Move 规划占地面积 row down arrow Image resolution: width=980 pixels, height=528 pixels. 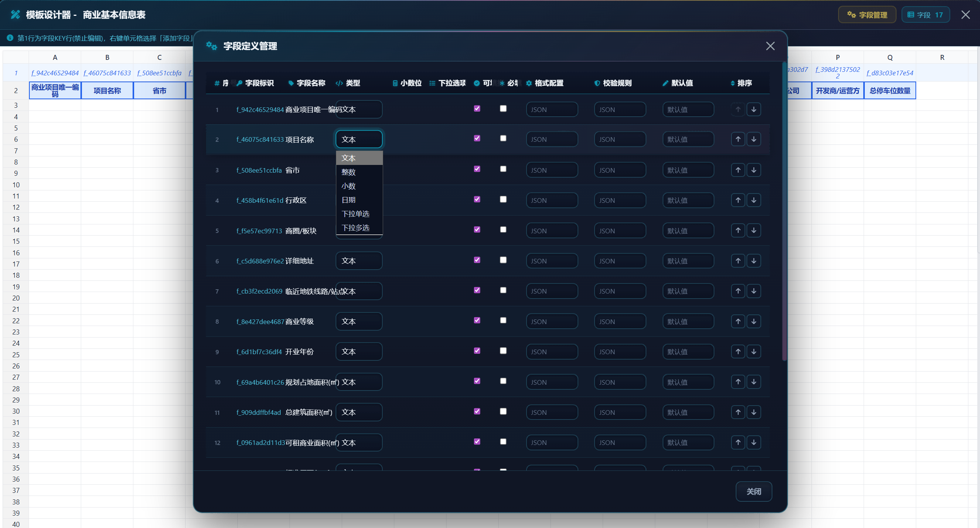coord(754,382)
